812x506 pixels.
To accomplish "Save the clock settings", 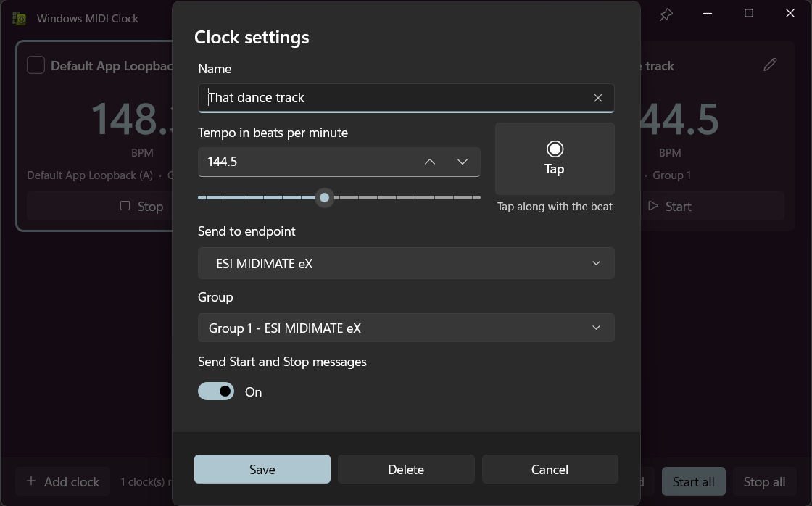I will (x=262, y=469).
